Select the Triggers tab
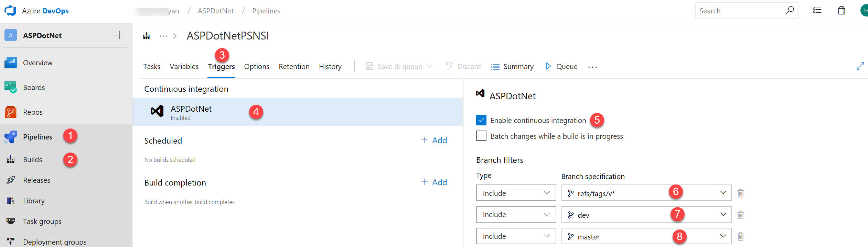This screenshot has width=868, height=247. 221,67
